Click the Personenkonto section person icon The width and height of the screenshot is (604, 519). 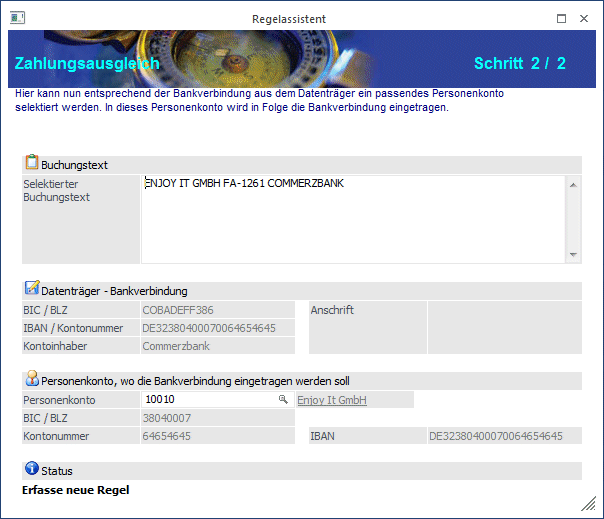coord(31,380)
